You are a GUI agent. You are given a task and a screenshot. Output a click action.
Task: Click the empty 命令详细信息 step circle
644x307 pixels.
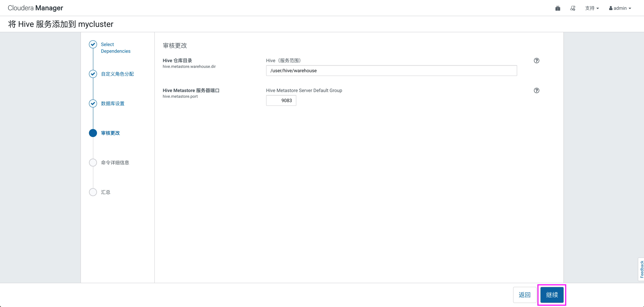[93, 163]
